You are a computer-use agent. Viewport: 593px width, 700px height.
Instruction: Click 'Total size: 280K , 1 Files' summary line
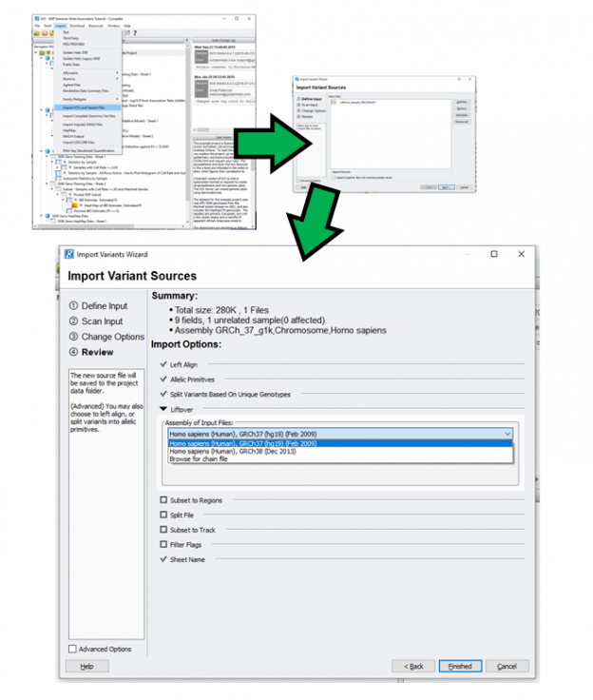(x=221, y=310)
